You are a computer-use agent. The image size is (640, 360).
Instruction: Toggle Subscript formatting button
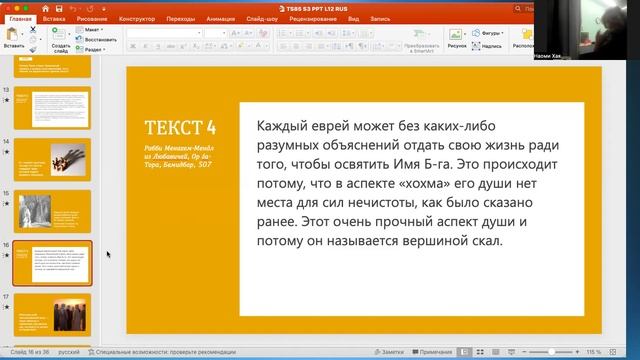coord(196,47)
